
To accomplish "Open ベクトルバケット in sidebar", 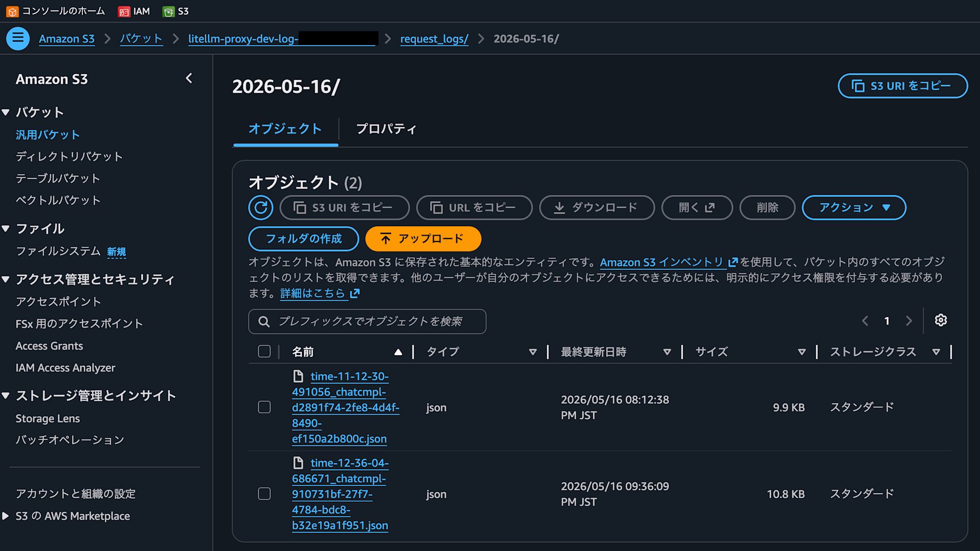I will 58,200.
